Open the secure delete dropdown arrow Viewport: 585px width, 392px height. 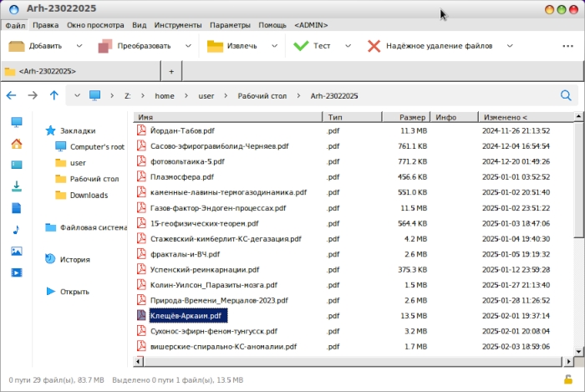click(x=510, y=46)
